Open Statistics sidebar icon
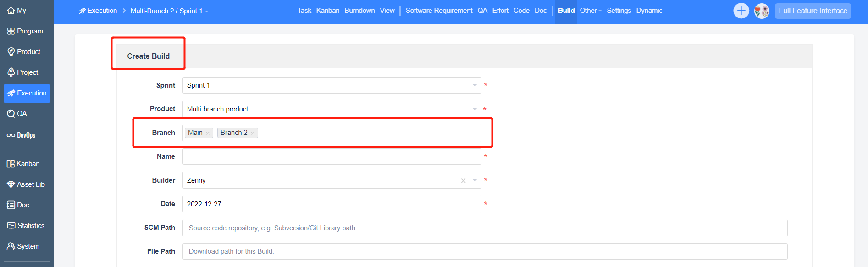This screenshot has height=267, width=868. click(11, 226)
